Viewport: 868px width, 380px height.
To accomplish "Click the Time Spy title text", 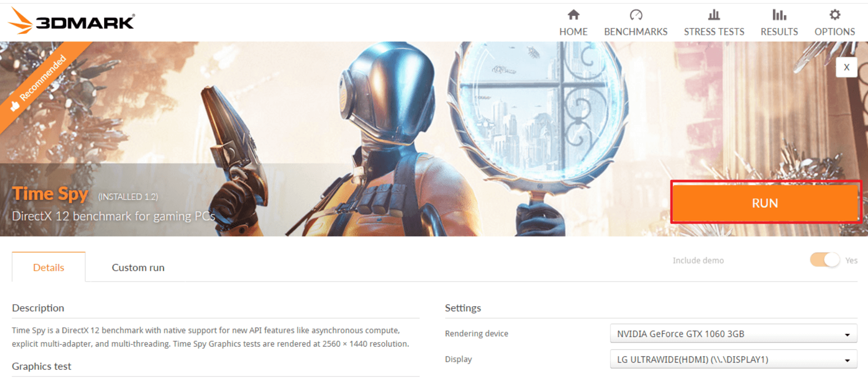I will (50, 194).
